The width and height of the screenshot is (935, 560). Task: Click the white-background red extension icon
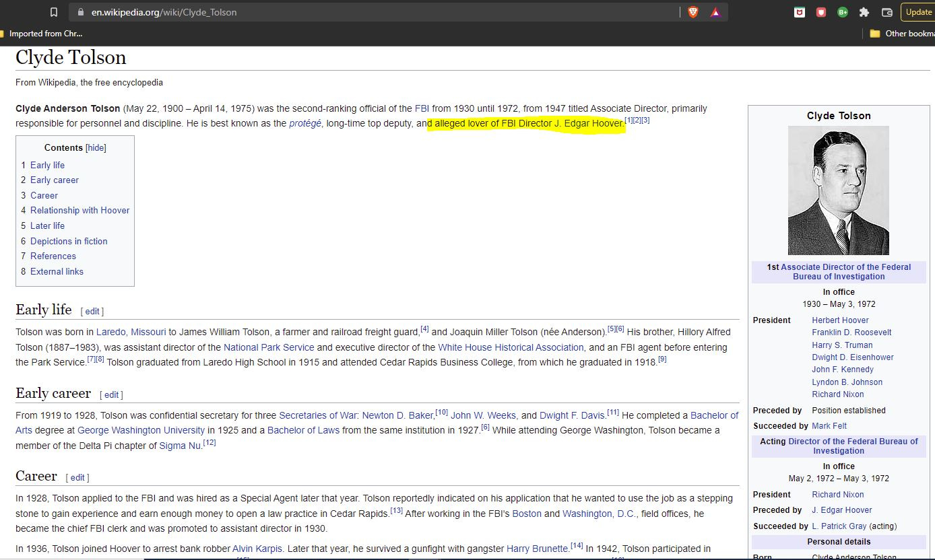(x=800, y=12)
